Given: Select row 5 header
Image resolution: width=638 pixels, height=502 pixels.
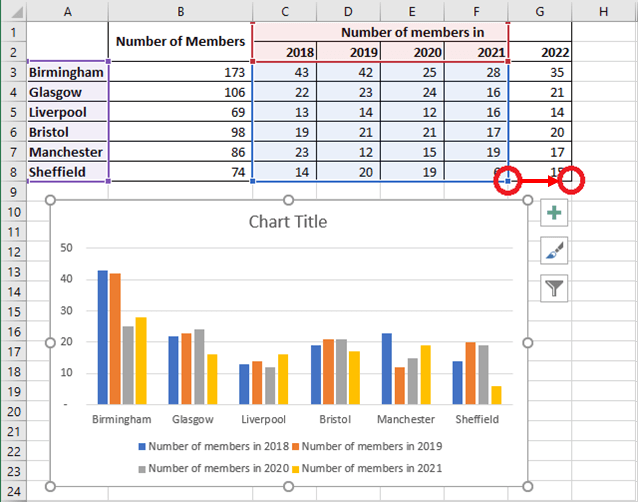Looking at the screenshot, I should 14,112.
